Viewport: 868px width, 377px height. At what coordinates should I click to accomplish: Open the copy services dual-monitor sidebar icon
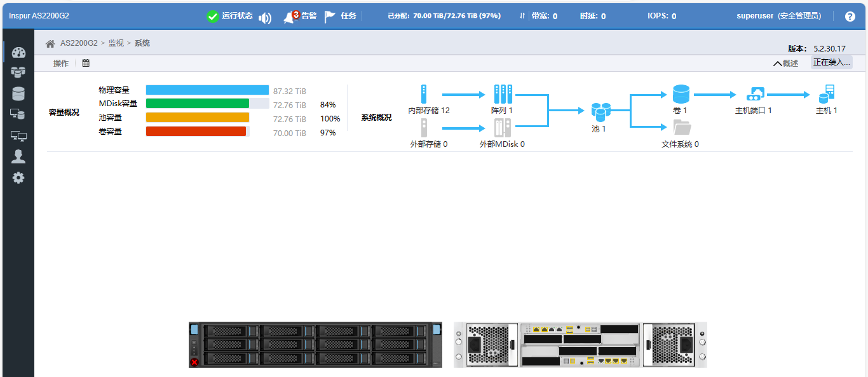click(x=18, y=135)
